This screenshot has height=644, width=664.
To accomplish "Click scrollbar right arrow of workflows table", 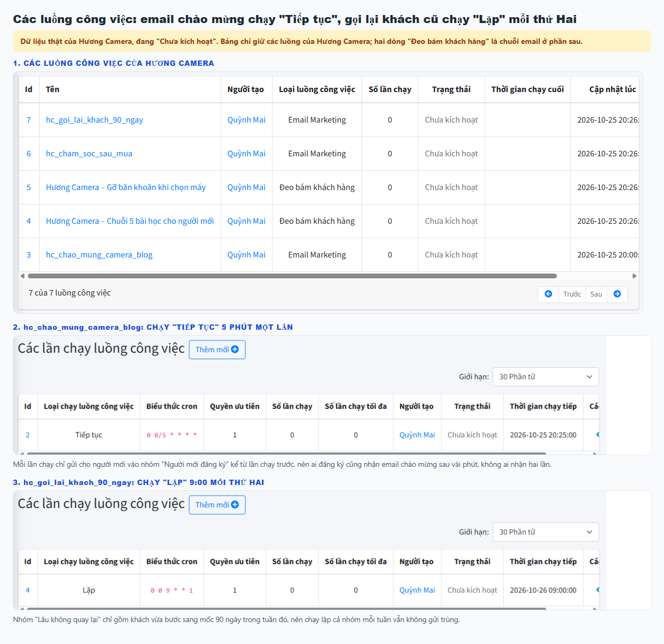I will 635,276.
